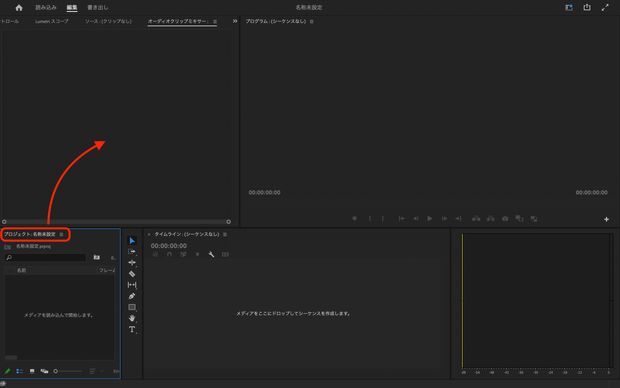
Task: Select the Rectangle tool
Action: pyautogui.click(x=132, y=307)
